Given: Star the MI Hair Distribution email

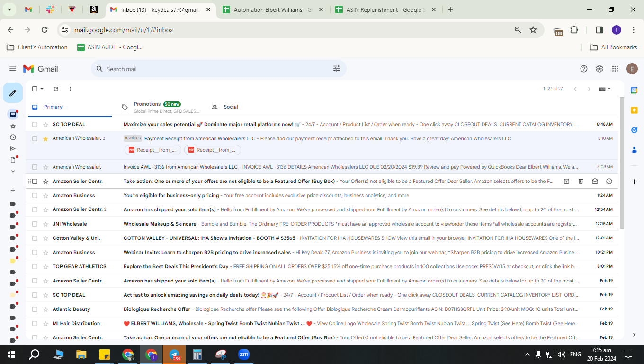Looking at the screenshot, I should 45,323.
